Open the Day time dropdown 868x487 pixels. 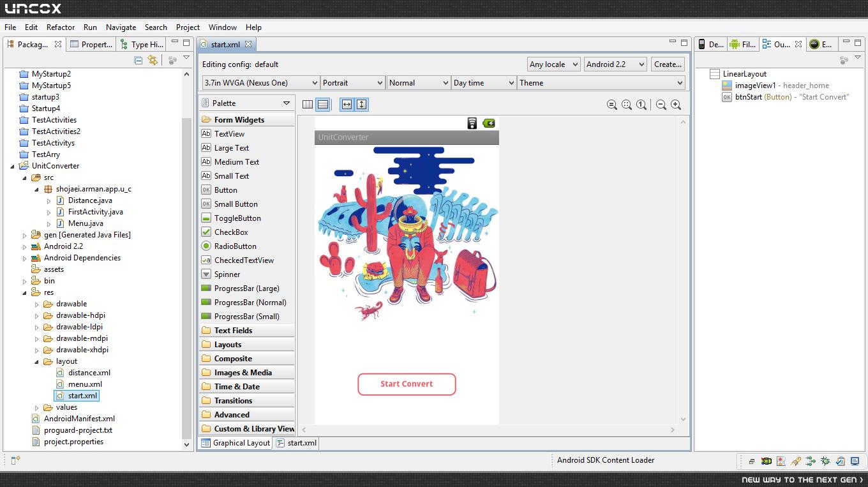[x=484, y=83]
